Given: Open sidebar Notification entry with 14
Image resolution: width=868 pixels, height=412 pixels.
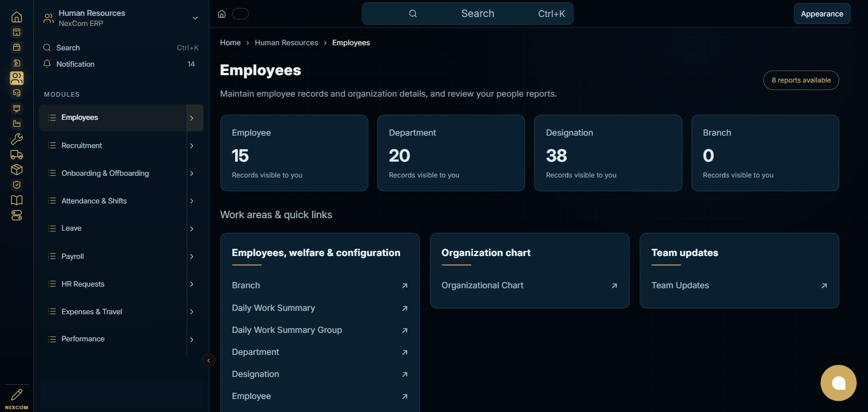Looking at the screenshot, I should click(121, 64).
